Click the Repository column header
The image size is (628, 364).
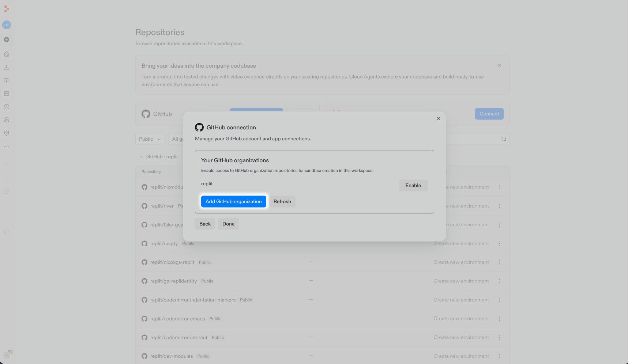coord(151,172)
